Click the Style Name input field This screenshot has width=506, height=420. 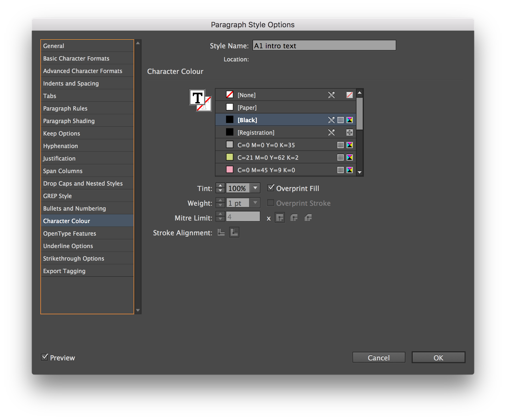point(324,46)
